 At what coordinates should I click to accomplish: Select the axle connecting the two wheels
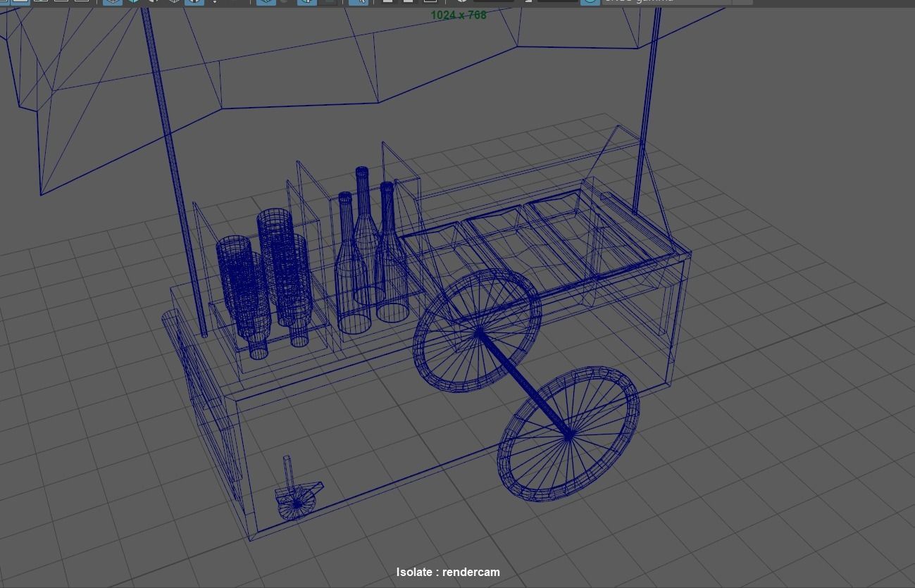coord(523,384)
